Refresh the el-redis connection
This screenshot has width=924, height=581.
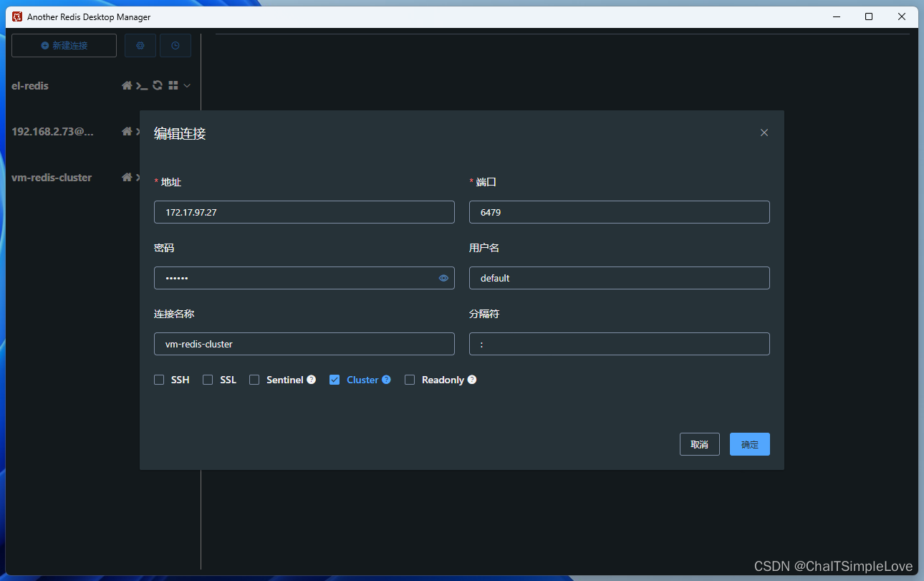coord(158,85)
